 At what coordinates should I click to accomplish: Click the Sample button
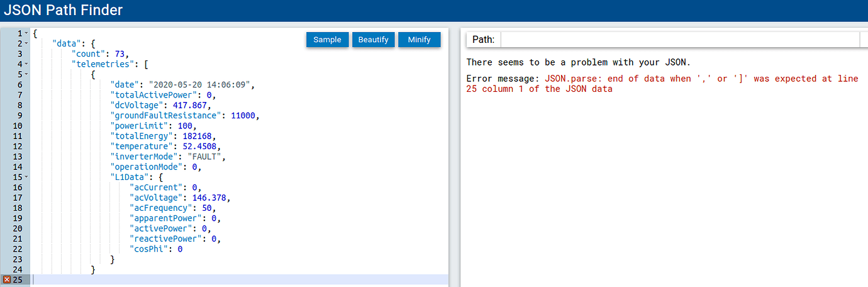(327, 40)
